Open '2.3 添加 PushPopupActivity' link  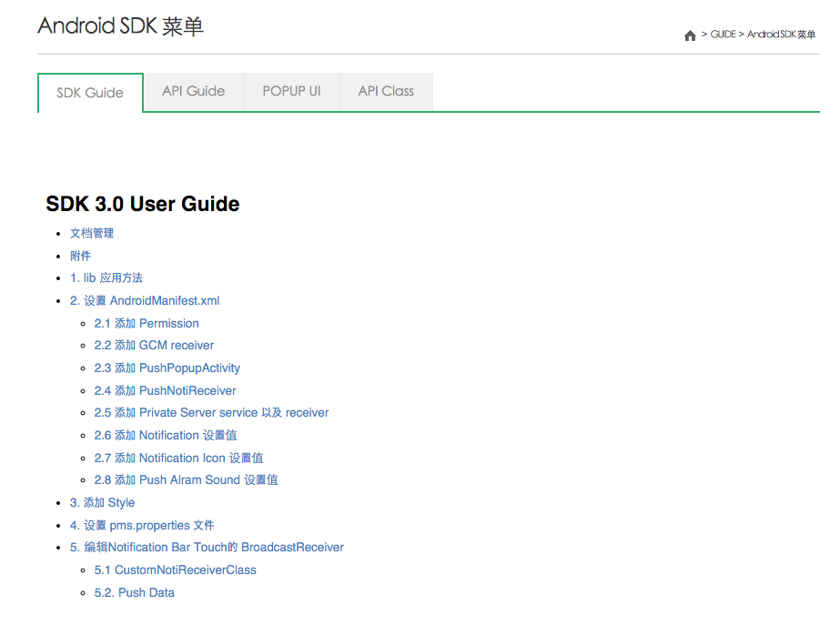pyautogui.click(x=167, y=368)
